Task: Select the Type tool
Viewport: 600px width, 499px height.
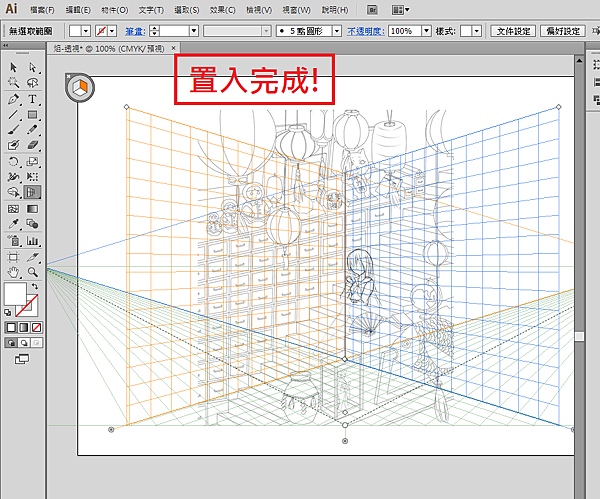Action: (33, 100)
